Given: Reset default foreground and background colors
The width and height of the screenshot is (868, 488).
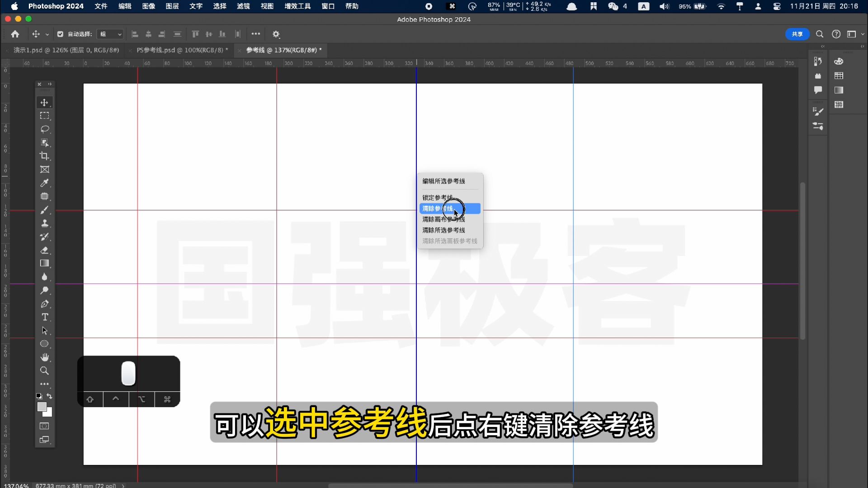Looking at the screenshot, I should pyautogui.click(x=39, y=396).
